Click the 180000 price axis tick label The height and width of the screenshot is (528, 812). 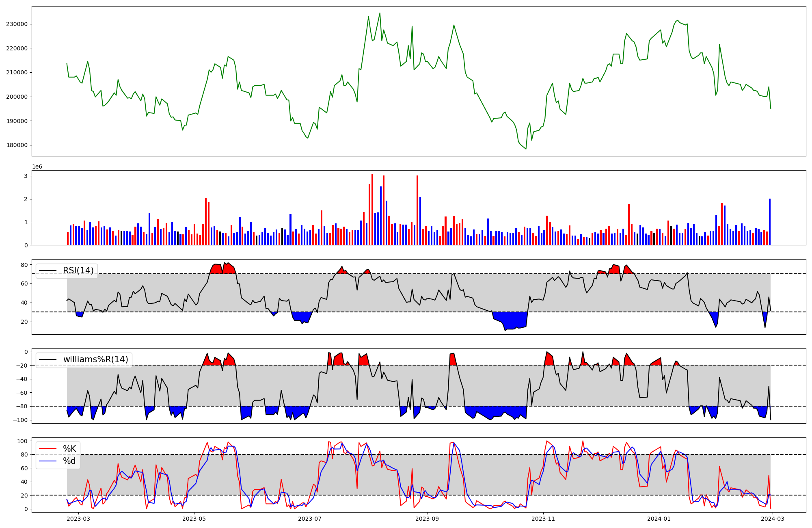[17, 145]
